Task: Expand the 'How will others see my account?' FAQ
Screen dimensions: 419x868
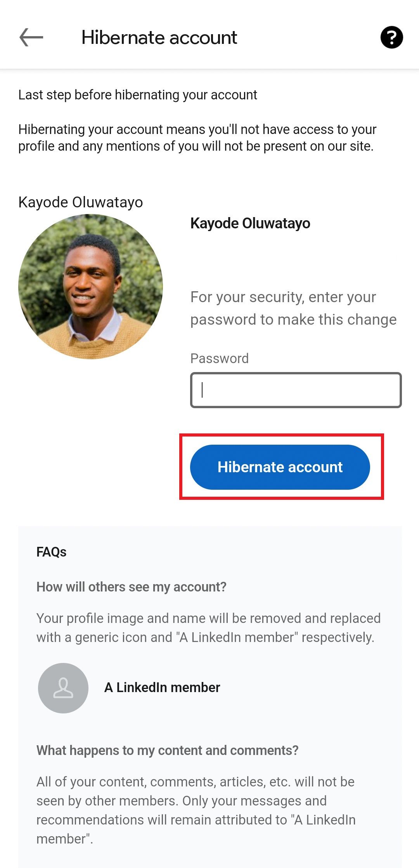Action: pos(132,586)
